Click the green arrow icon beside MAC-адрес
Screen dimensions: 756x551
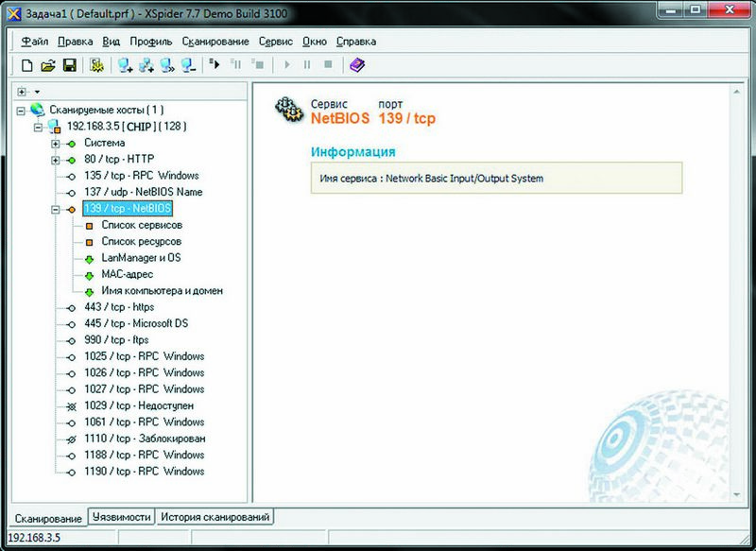point(89,276)
